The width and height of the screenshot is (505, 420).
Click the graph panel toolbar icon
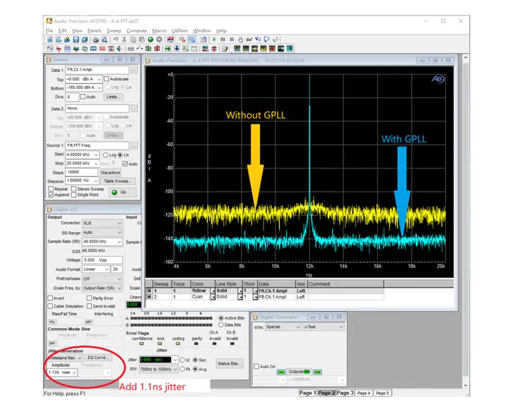[x=186, y=49]
